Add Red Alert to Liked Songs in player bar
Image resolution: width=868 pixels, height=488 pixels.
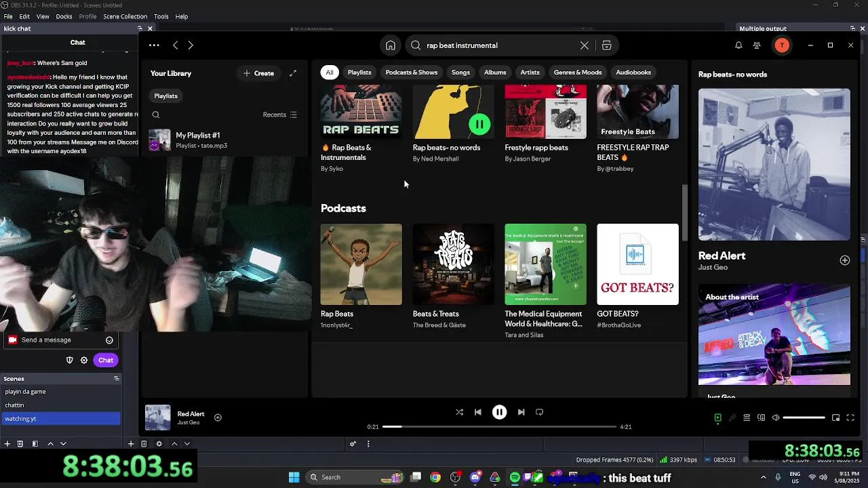pyautogui.click(x=218, y=418)
